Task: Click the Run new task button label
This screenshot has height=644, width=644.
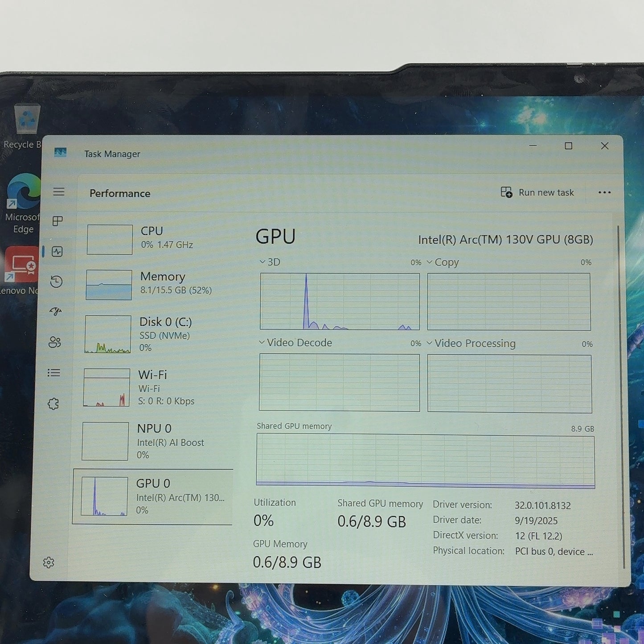Action: coord(546,193)
